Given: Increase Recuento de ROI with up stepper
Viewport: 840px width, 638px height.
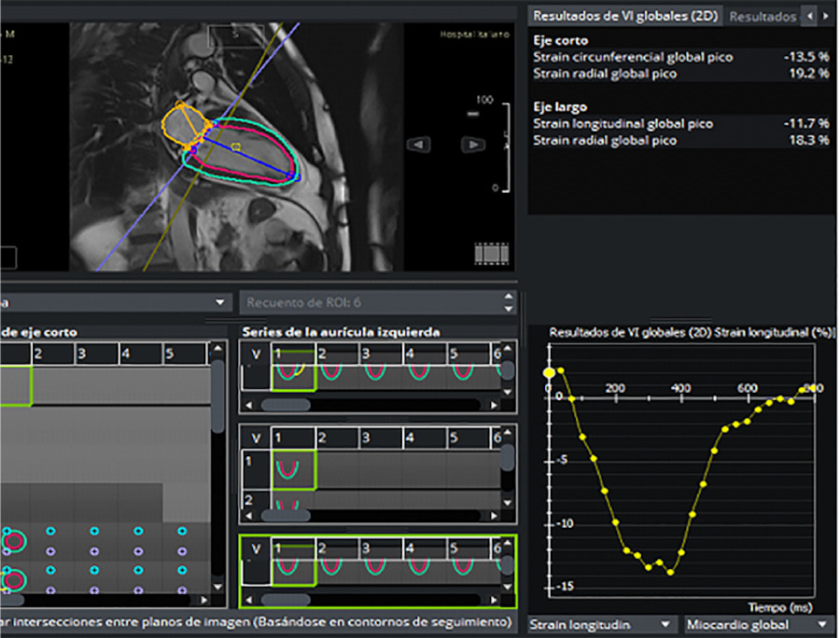Looking at the screenshot, I should [508, 298].
